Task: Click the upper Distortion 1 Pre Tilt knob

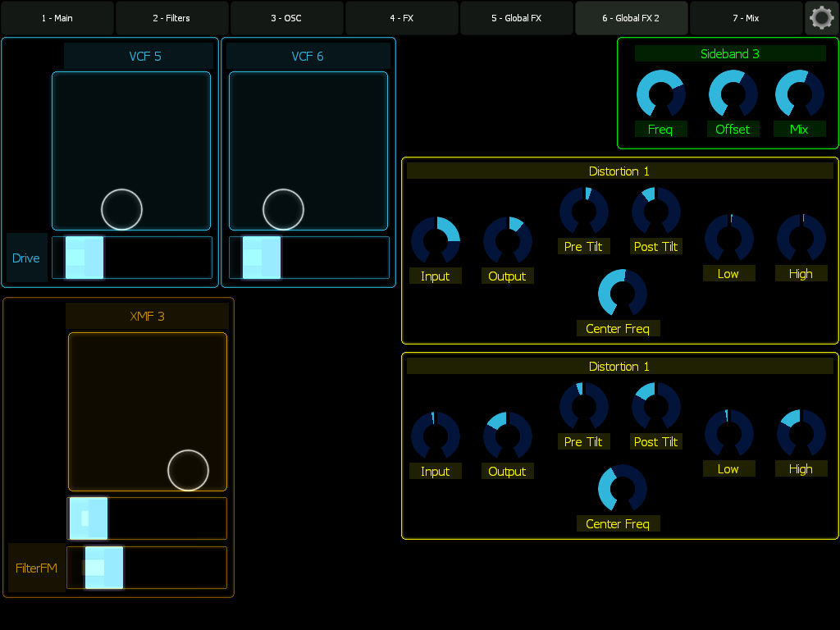Action: 583,211
